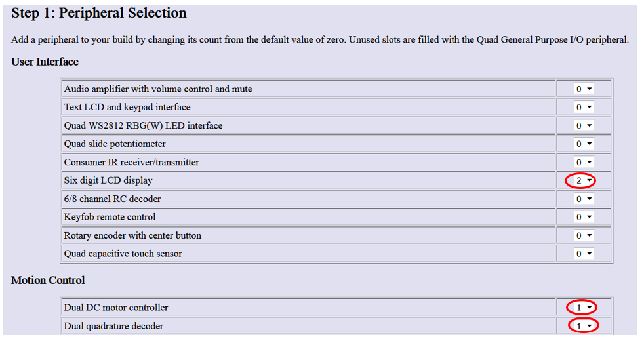644x341 pixels.
Task: Open Quad capacitive touch sensor count dropdown
Action: 584,254
